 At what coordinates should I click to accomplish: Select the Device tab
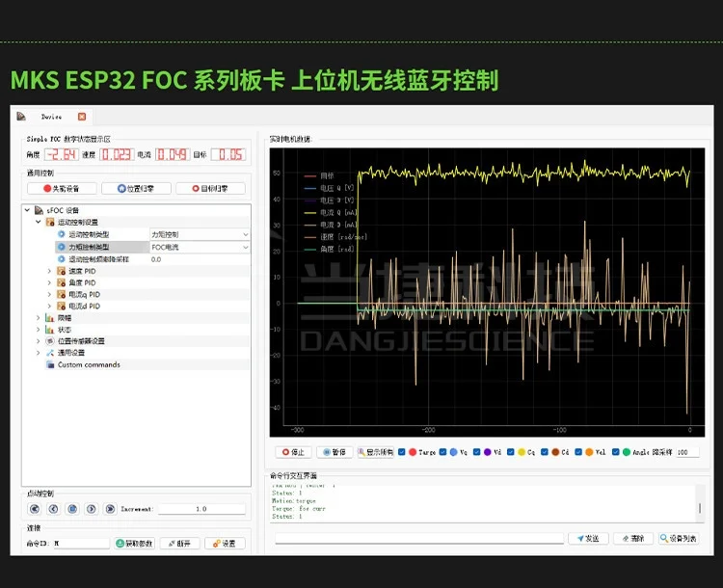pos(51,117)
